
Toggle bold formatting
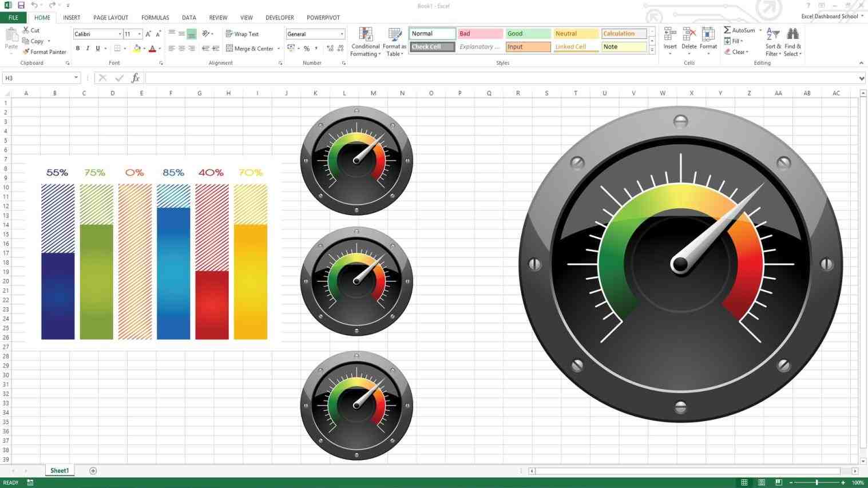click(78, 48)
